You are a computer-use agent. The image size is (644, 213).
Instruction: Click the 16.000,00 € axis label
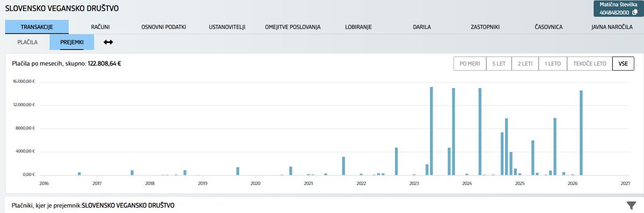click(x=23, y=82)
